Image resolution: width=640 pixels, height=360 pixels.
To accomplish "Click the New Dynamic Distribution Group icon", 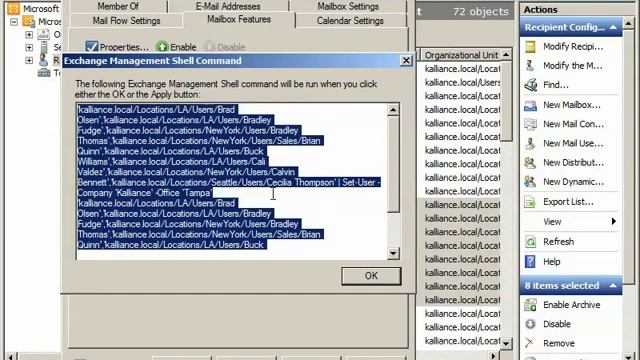I will (x=530, y=182).
